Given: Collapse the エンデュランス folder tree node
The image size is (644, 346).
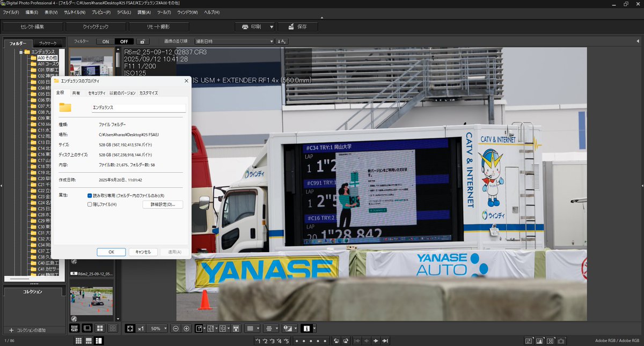Looking at the screenshot, I should [20, 51].
